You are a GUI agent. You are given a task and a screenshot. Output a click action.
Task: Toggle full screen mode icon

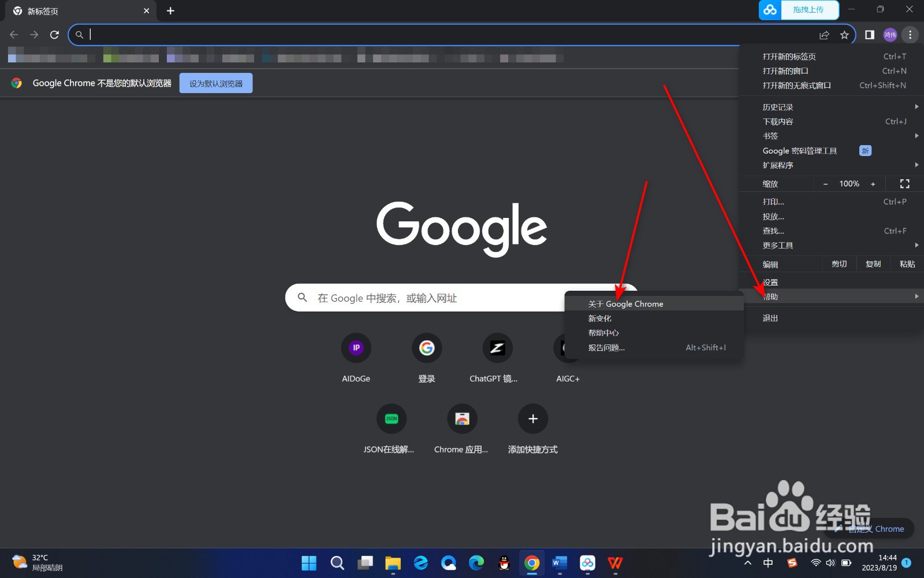coord(905,184)
